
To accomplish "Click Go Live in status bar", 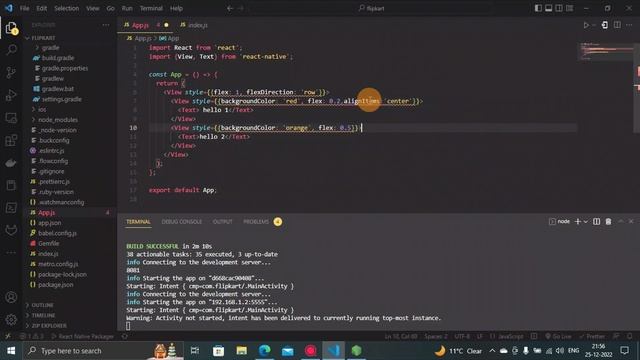I will pyautogui.click(x=558, y=336).
